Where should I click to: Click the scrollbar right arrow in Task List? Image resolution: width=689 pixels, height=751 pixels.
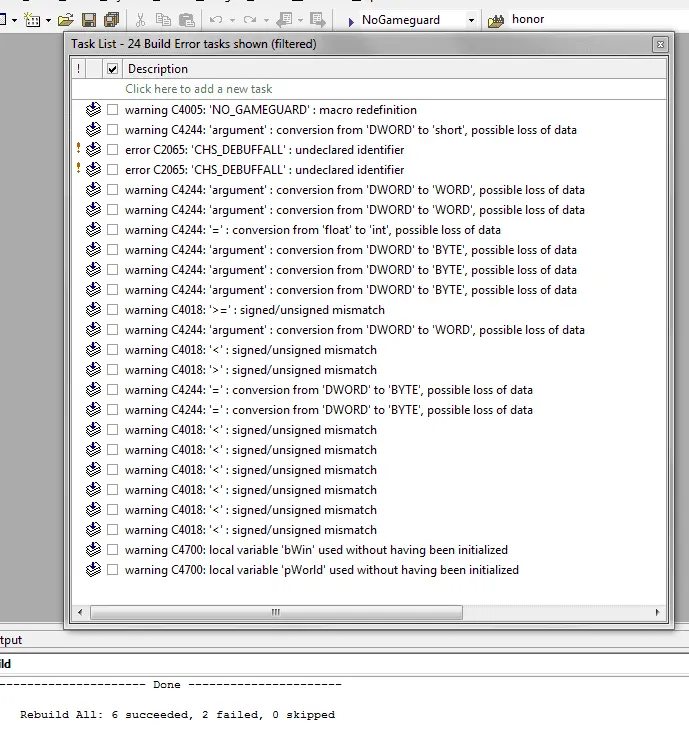click(x=657, y=612)
